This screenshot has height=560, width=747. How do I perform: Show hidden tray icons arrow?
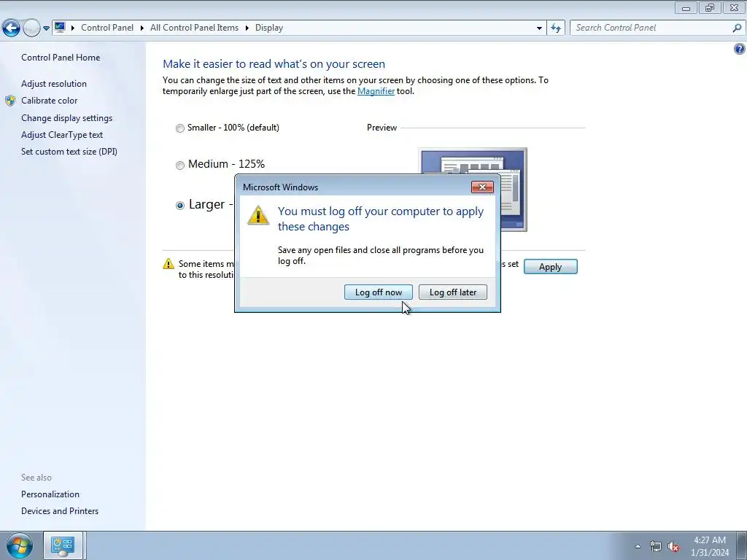pyautogui.click(x=638, y=546)
